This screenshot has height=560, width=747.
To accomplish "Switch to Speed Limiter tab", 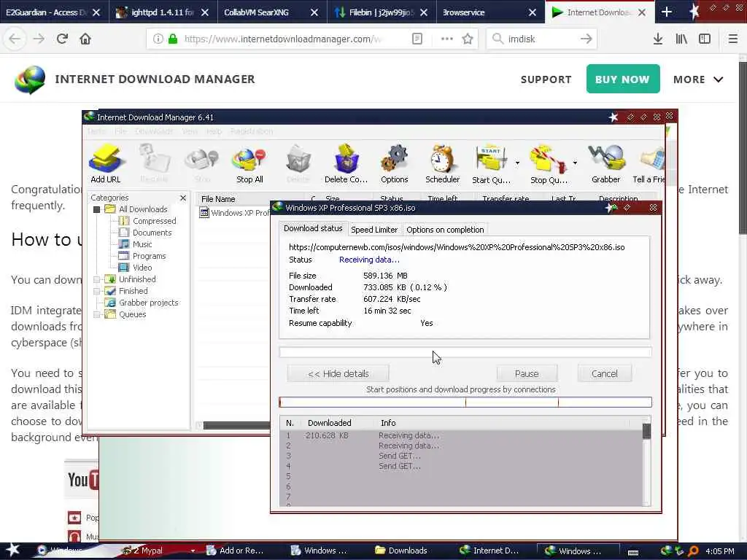I will [374, 230].
